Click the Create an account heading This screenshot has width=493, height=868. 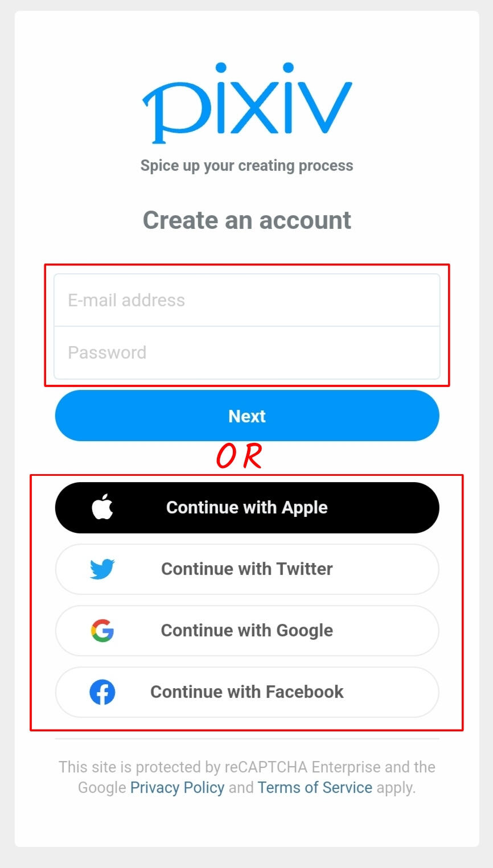(x=247, y=220)
